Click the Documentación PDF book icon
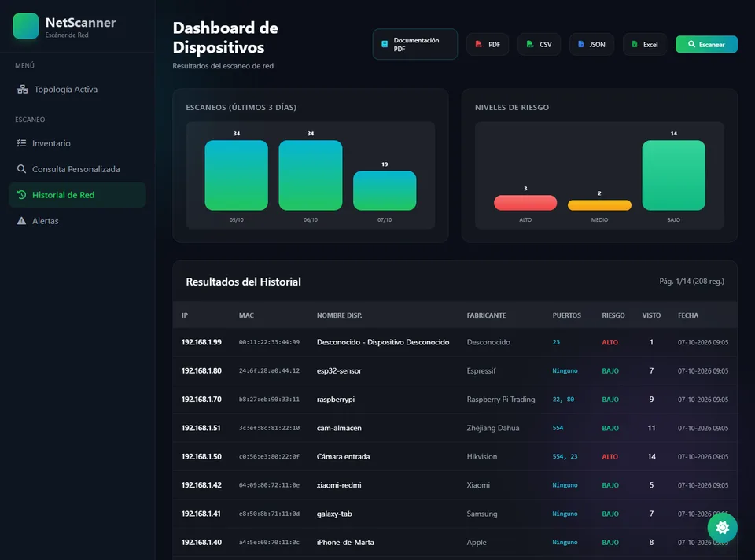The image size is (755, 560). [385, 44]
